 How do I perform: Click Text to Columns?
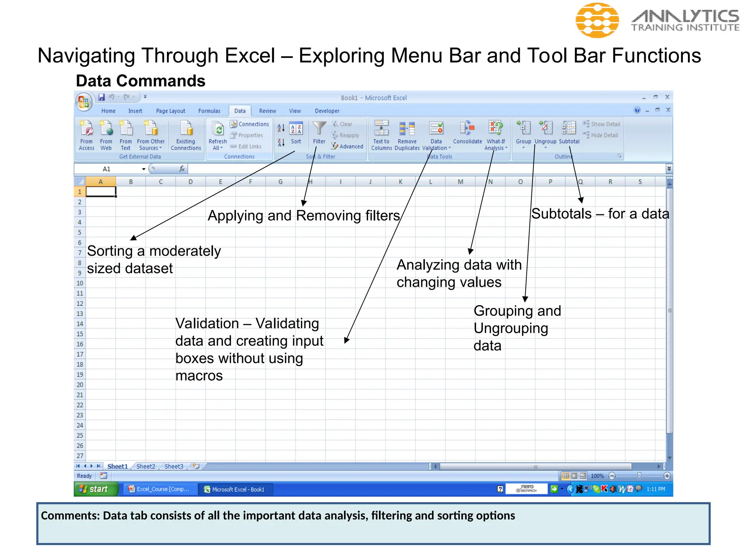pos(382,135)
